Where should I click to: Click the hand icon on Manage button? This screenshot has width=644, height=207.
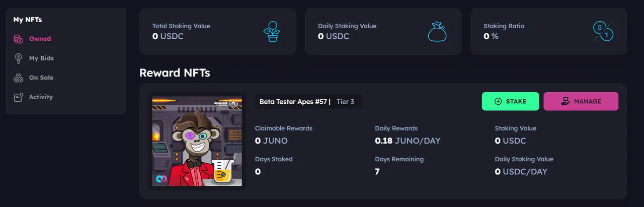coord(565,101)
